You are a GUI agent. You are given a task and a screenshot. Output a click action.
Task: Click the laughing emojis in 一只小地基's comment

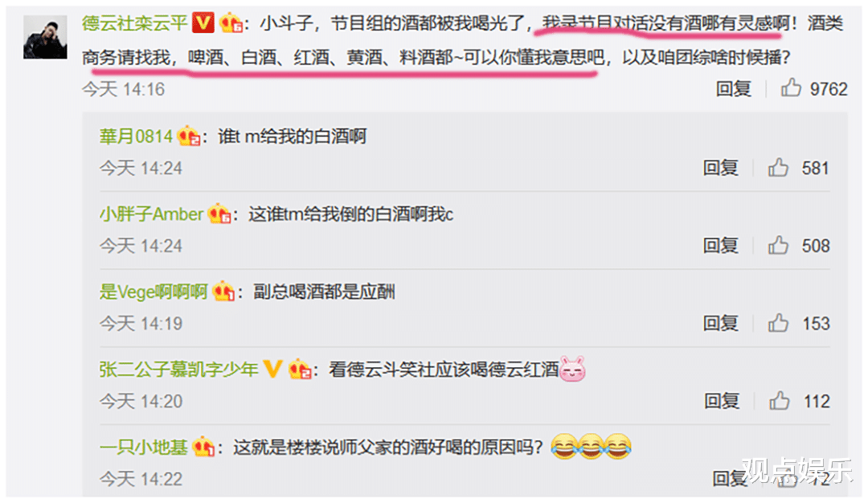[x=591, y=446]
